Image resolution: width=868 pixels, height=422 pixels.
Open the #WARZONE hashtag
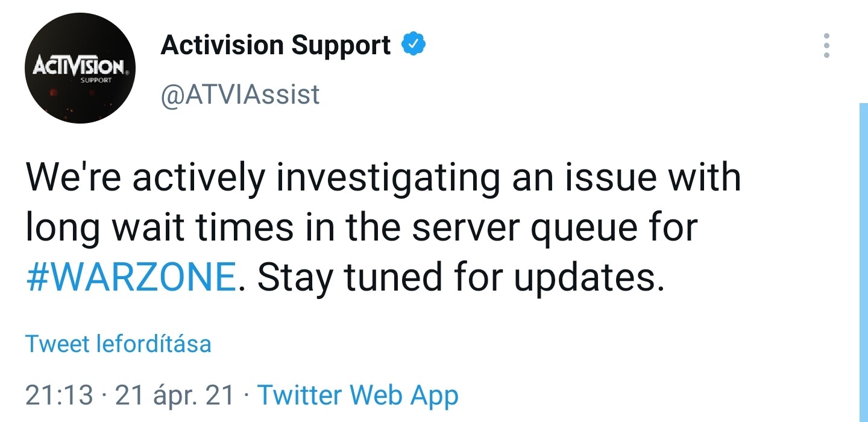tap(131, 277)
